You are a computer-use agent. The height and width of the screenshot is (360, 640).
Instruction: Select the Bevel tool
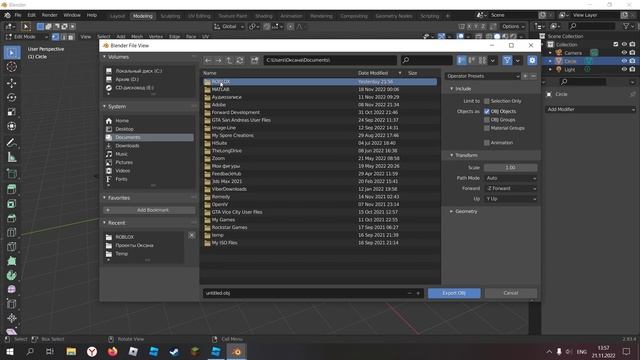click(12, 218)
